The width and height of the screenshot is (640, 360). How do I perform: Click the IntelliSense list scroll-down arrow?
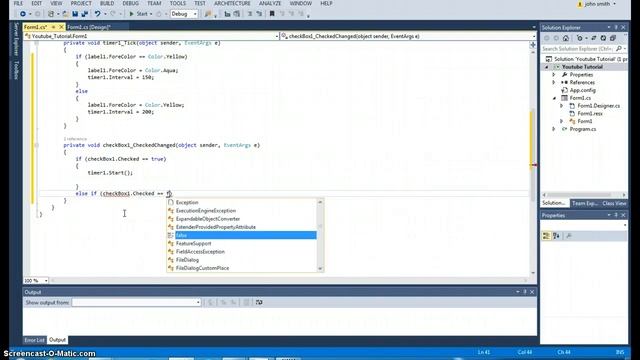[320, 269]
